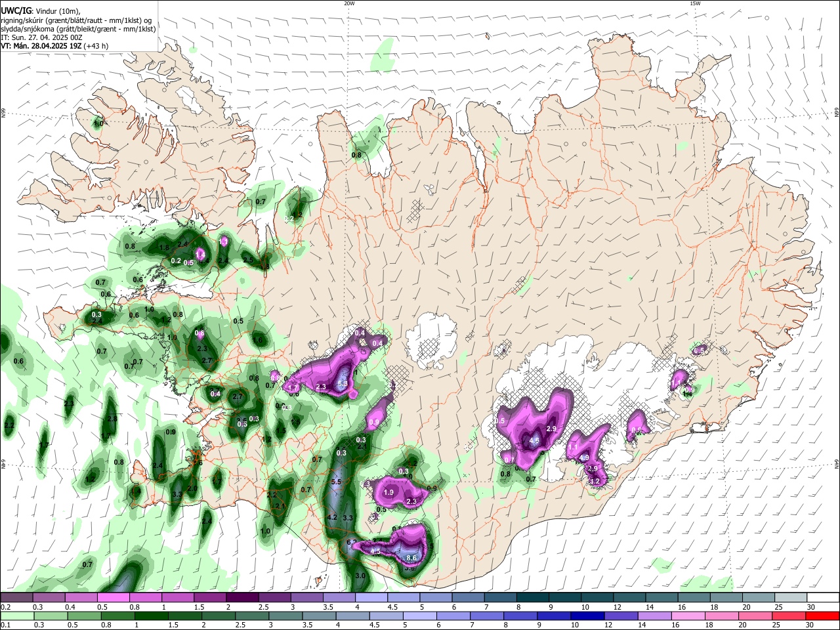Click the 'VT: Mán. 28.04.2025 19Z' valid time
The width and height of the screenshot is (840, 630).
tap(41, 46)
